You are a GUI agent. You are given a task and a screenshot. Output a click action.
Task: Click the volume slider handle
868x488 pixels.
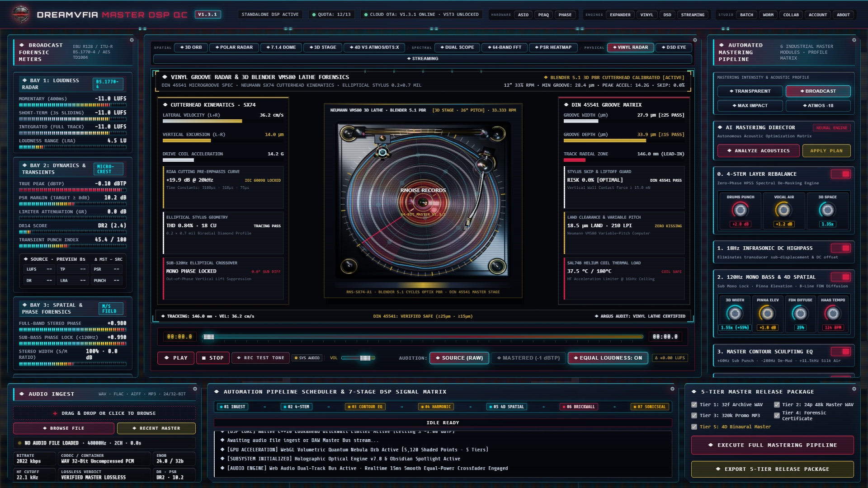[x=365, y=358]
